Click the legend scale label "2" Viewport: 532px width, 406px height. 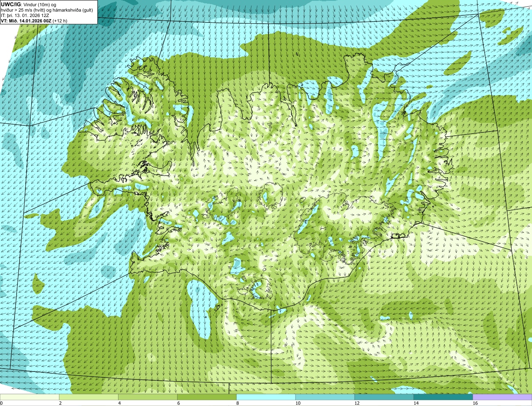[x=60, y=403]
